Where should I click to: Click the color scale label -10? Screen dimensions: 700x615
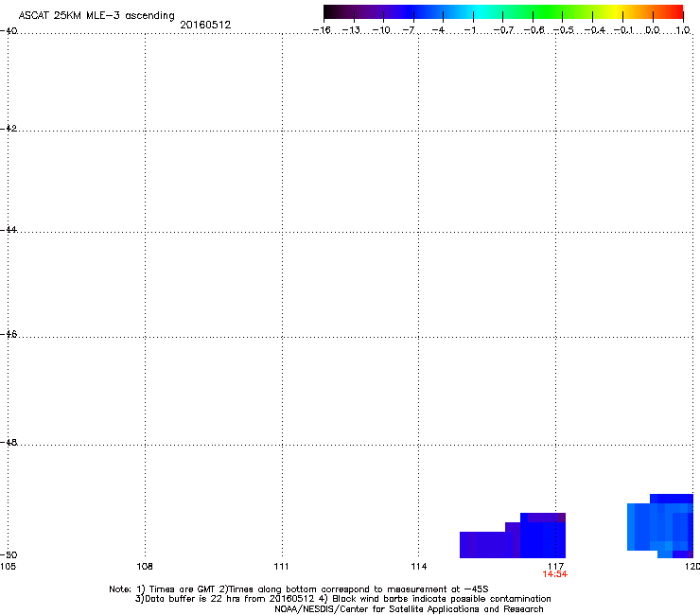coord(381,30)
